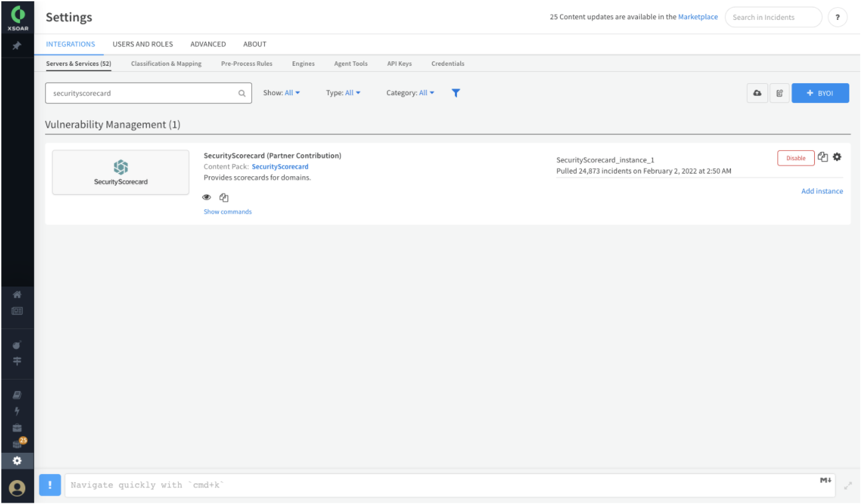This screenshot has height=504, width=862.
Task: Click the 'Pulled 24,873 incidents' status text
Action: point(644,172)
